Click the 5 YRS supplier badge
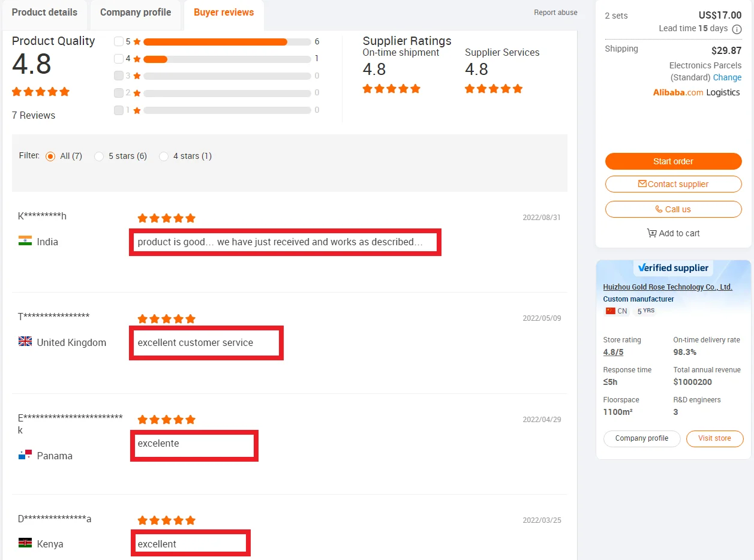754x560 pixels. 645,311
